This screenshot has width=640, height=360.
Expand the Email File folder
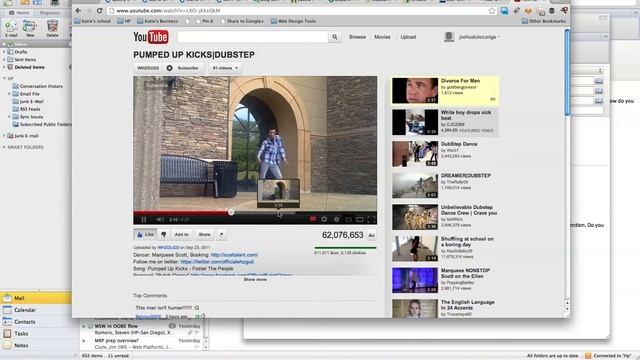coord(10,94)
